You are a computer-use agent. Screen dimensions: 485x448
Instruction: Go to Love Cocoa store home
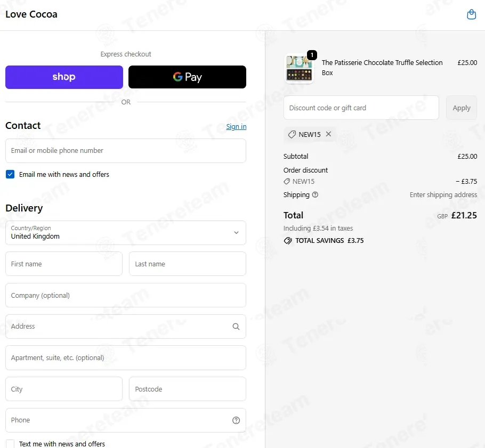31,14
